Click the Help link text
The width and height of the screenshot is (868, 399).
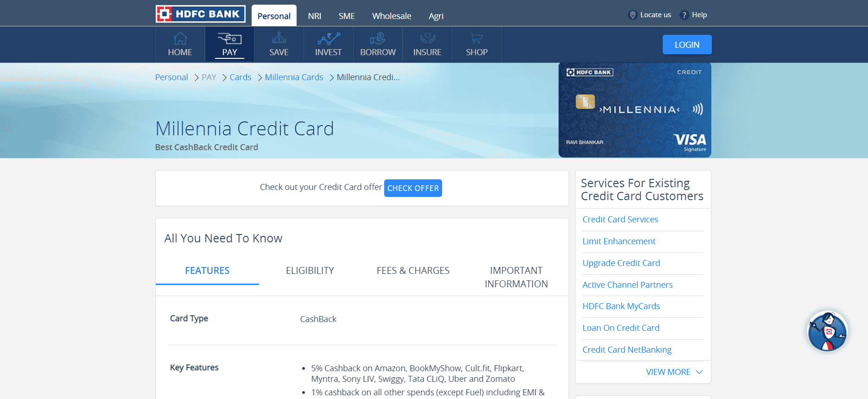point(699,15)
